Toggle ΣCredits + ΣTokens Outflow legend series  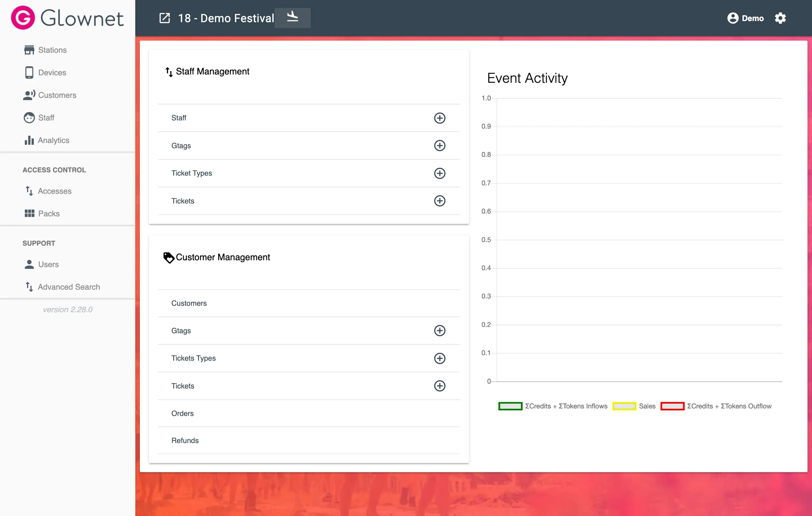point(716,406)
